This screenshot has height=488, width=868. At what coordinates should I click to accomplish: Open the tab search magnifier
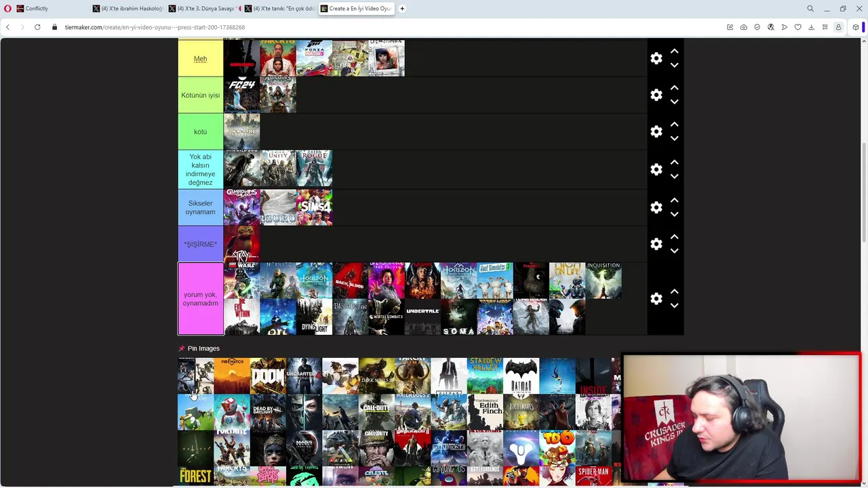point(810,9)
